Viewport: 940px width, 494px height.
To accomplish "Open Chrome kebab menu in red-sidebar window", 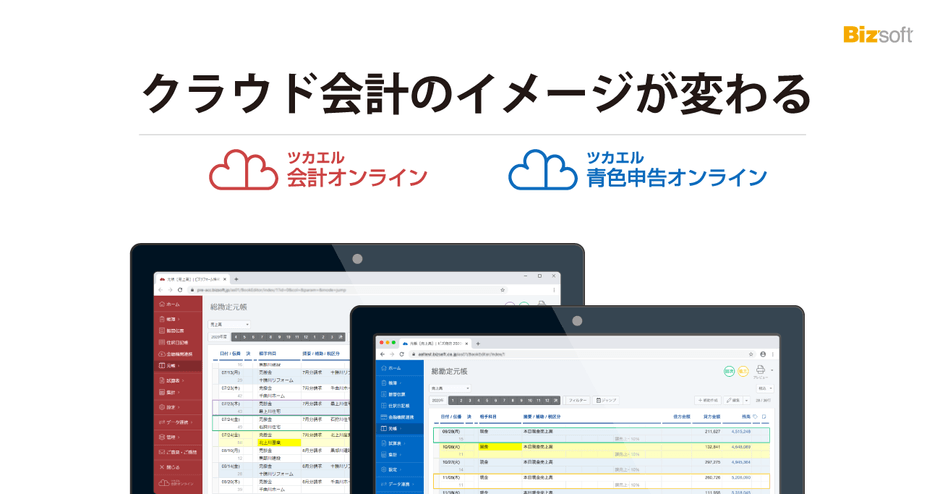I will tap(554, 290).
